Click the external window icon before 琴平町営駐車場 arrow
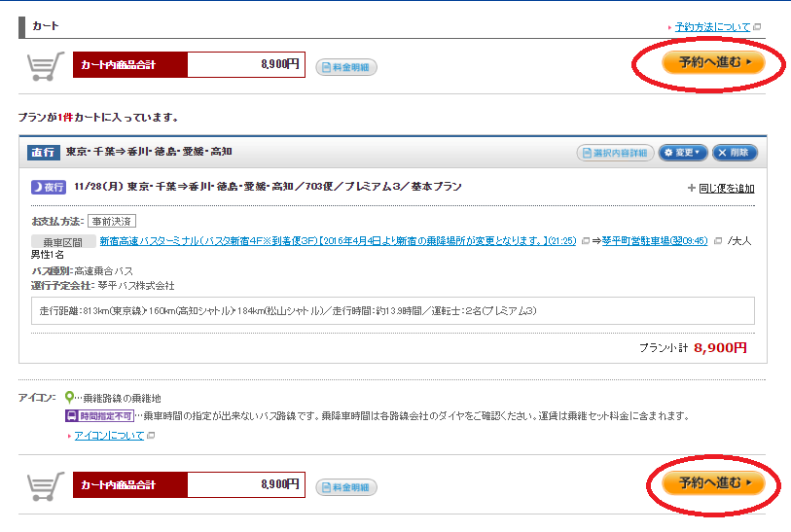This screenshot has width=791, height=532. click(586, 240)
